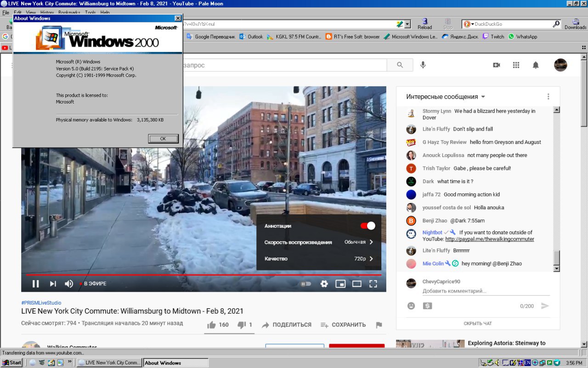The width and height of the screenshot is (588, 368).
Task: Click the OK button in About Windows
Action: pyautogui.click(x=163, y=138)
